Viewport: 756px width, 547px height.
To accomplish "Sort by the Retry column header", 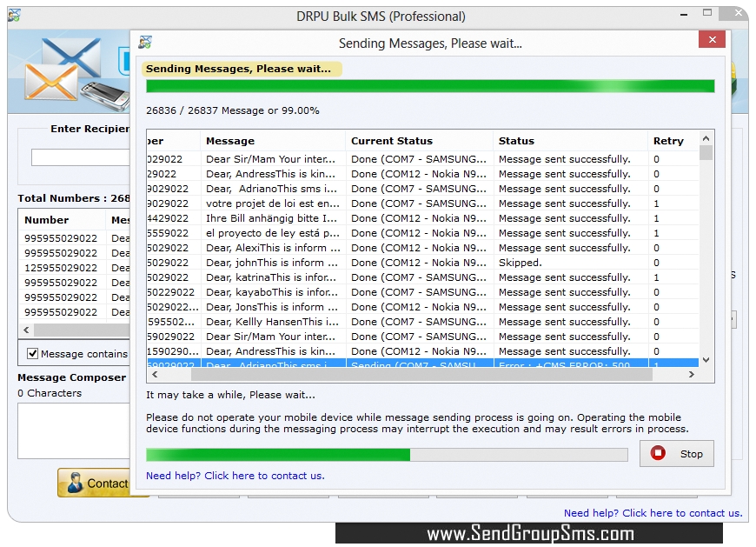I will (673, 141).
